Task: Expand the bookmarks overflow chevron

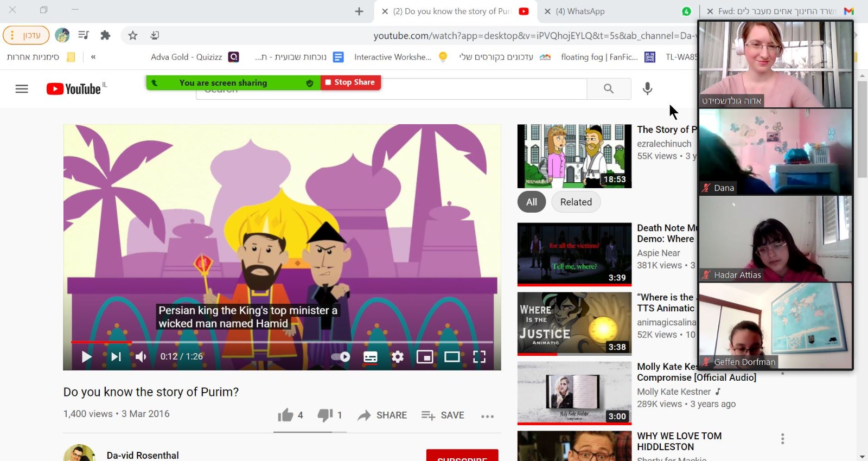Action: pos(93,57)
